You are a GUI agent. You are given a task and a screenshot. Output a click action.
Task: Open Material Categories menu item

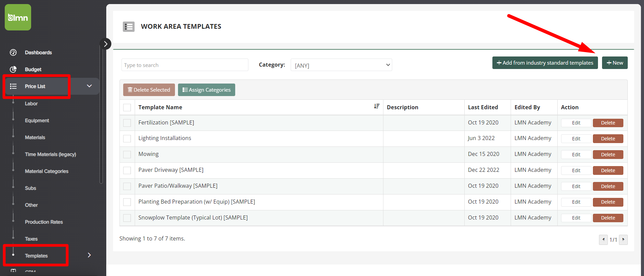tap(47, 171)
